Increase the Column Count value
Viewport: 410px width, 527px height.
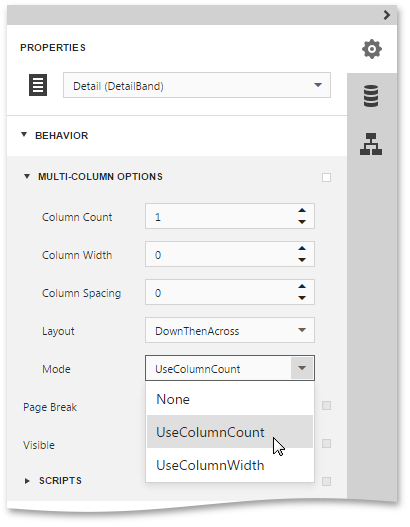coord(302,210)
